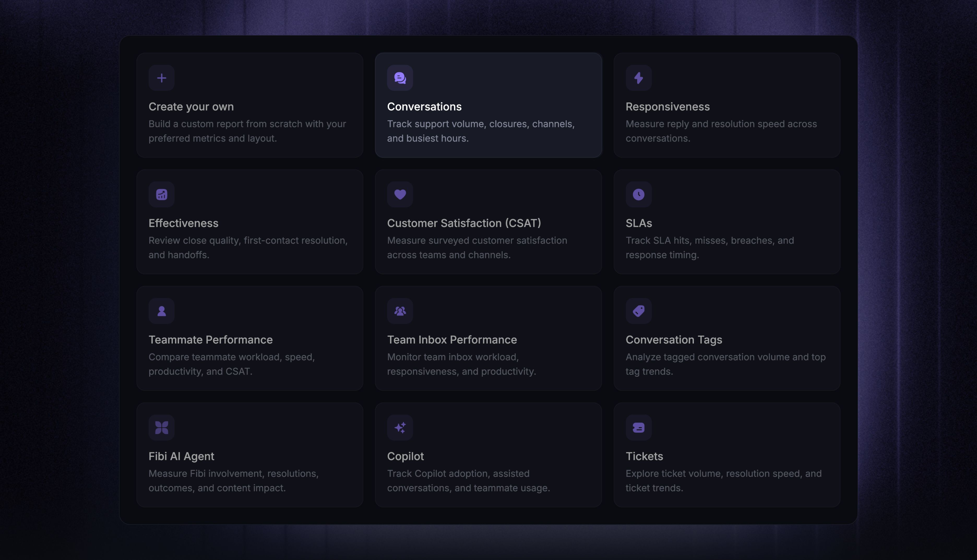
Task: Click the SLAs clock icon
Action: (639, 194)
